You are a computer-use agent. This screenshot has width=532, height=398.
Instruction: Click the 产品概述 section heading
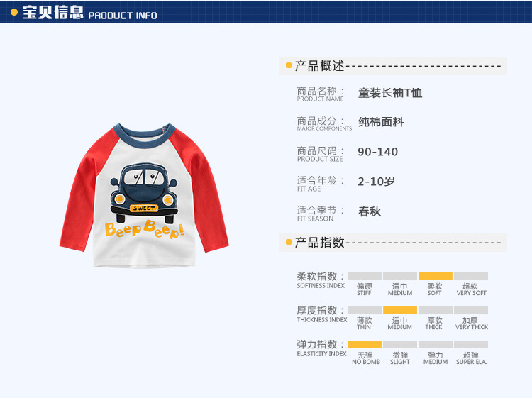319,66
